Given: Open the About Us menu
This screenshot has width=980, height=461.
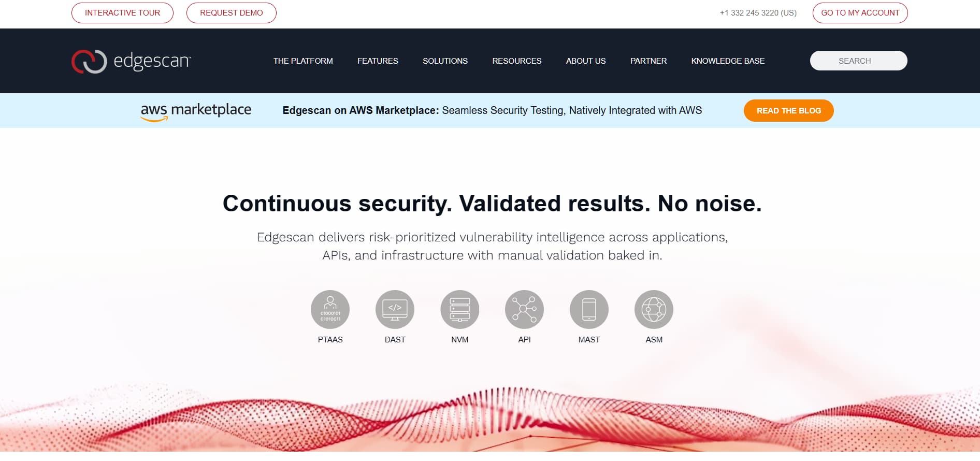Looking at the screenshot, I should (586, 61).
